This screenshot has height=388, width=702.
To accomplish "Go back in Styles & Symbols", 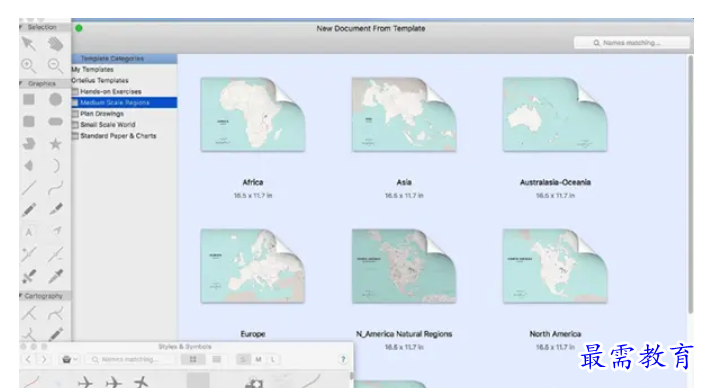I will pyautogui.click(x=28, y=359).
